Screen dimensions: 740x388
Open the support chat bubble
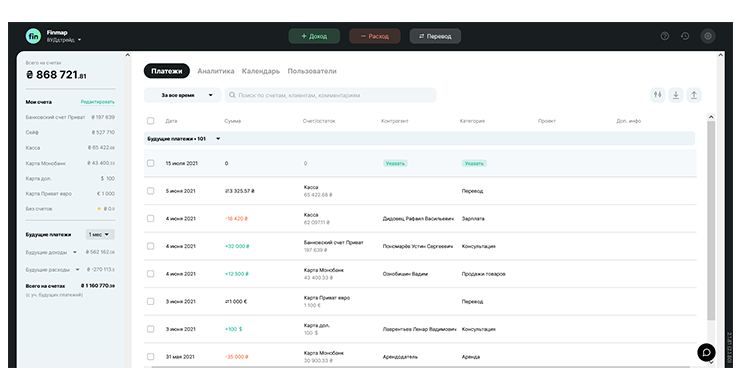[706, 352]
